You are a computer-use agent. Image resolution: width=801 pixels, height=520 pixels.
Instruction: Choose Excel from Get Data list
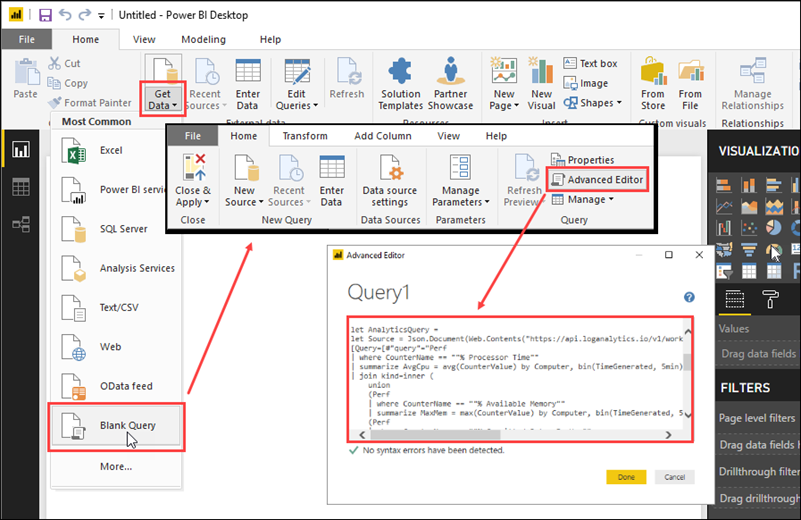tap(116, 150)
